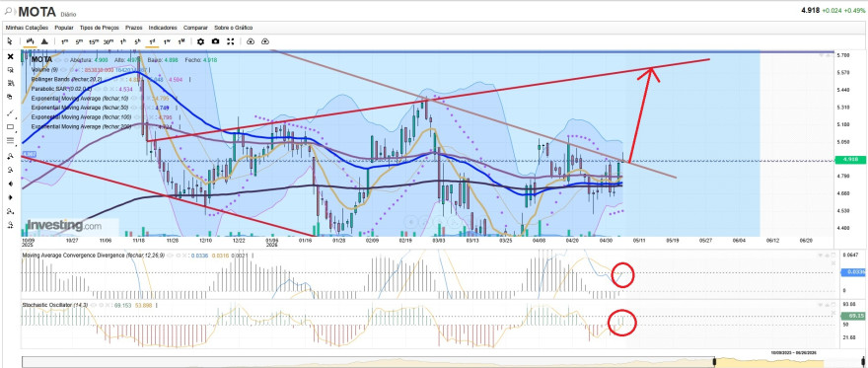The width and height of the screenshot is (868, 368).
Task: Set interval to 1 week
Action: (167, 41)
